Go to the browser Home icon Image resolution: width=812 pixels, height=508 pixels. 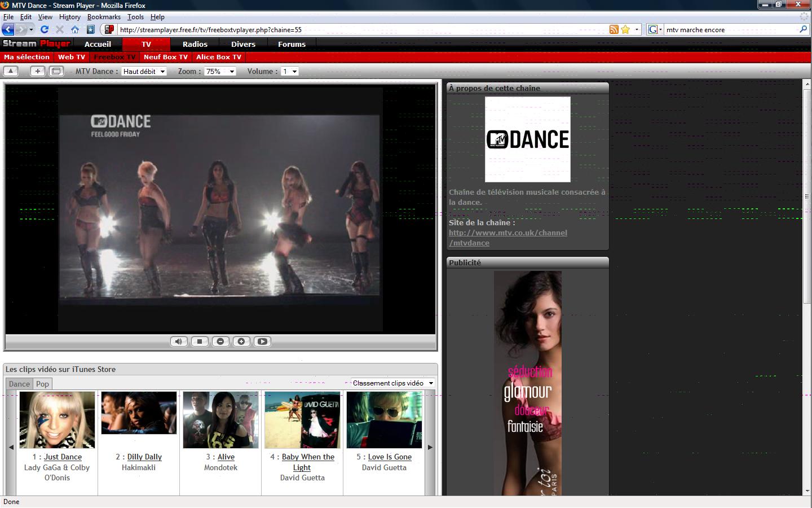75,29
